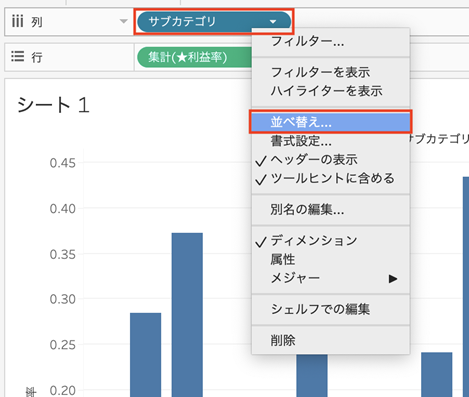Viewport: 469px width, 397px height.
Task: Select the 集計(★利益率) pill on Rows
Action: (195, 57)
